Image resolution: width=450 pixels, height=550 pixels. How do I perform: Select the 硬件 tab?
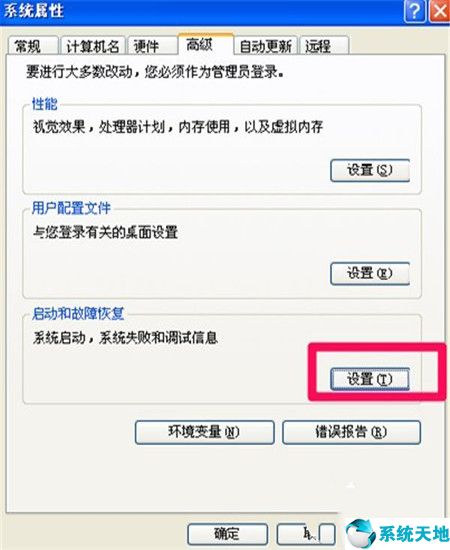[x=153, y=46]
